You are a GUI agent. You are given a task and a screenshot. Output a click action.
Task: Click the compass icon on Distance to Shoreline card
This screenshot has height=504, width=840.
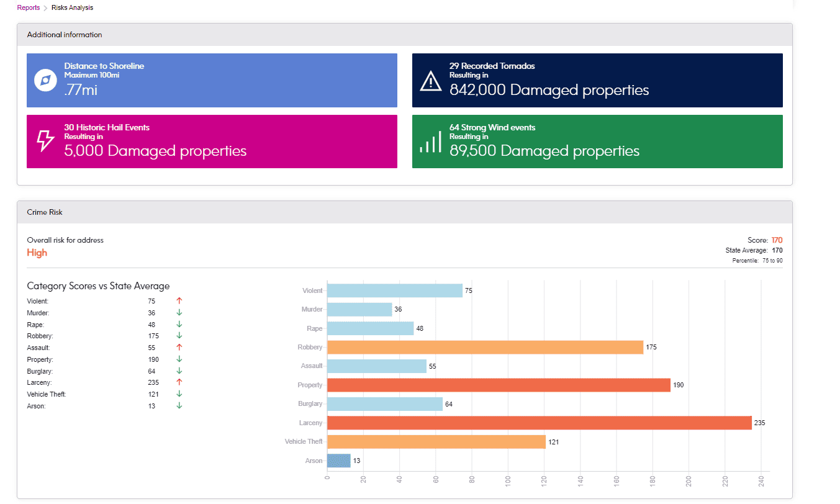(x=45, y=81)
